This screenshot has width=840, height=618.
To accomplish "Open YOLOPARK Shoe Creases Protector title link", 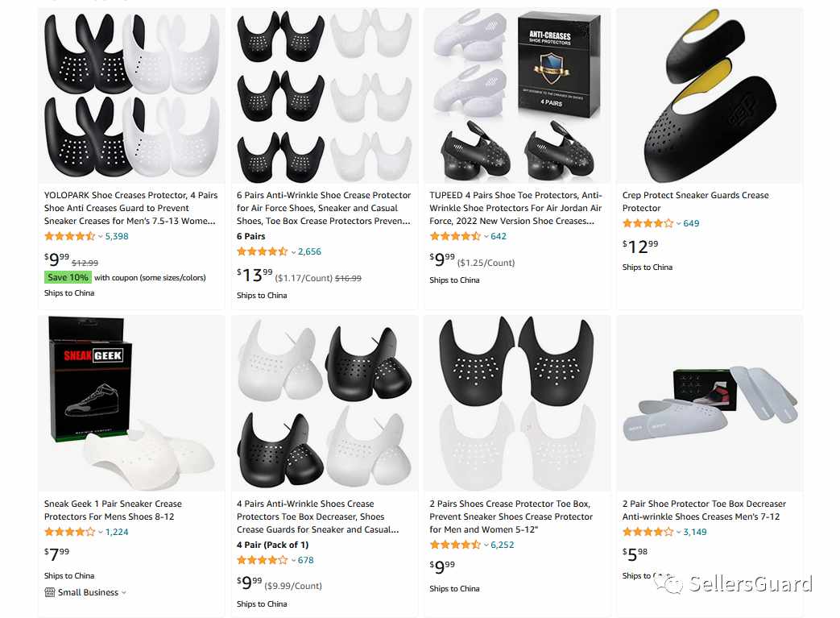I will coord(130,208).
